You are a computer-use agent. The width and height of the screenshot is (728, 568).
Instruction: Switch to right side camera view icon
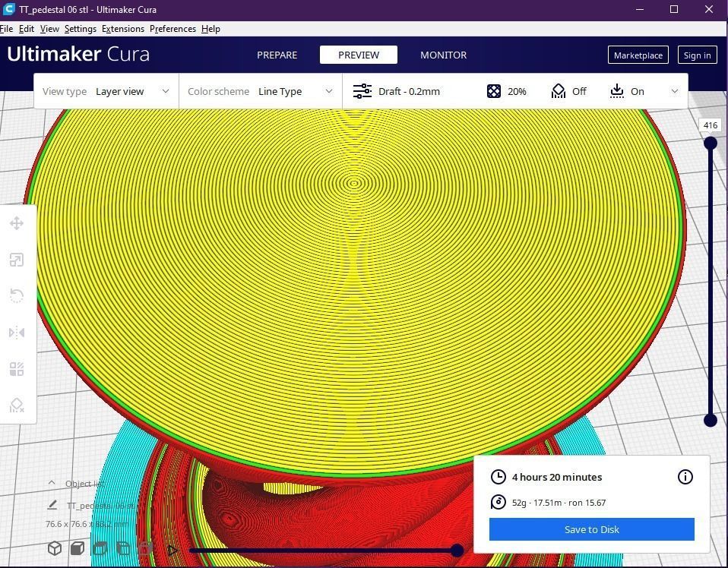click(145, 548)
